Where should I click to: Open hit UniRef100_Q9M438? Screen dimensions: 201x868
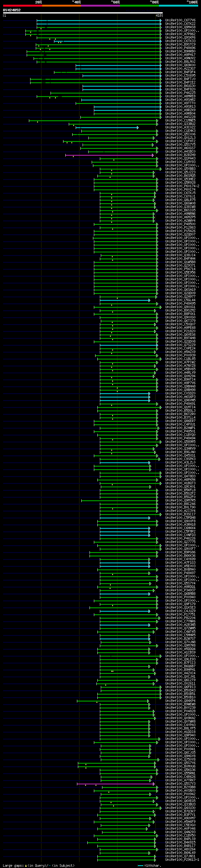[x=180, y=27]
